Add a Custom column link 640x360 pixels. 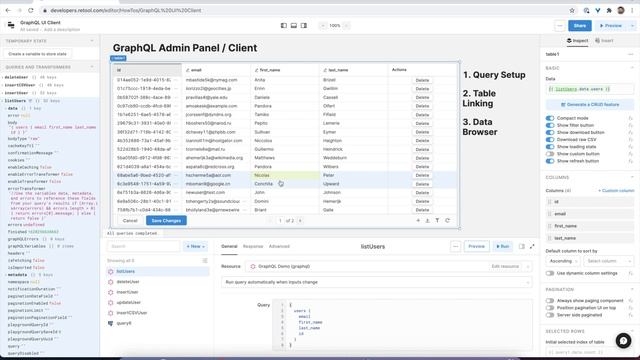point(616,191)
